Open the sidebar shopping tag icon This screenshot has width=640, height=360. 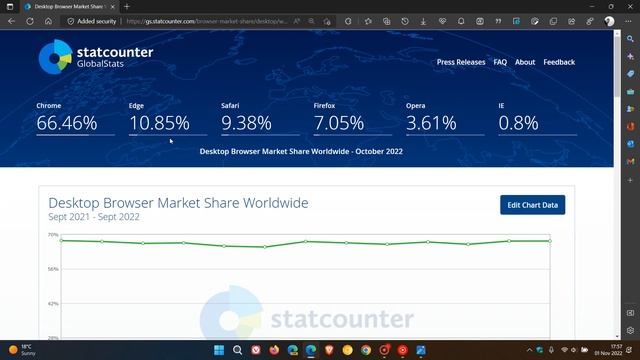click(631, 74)
